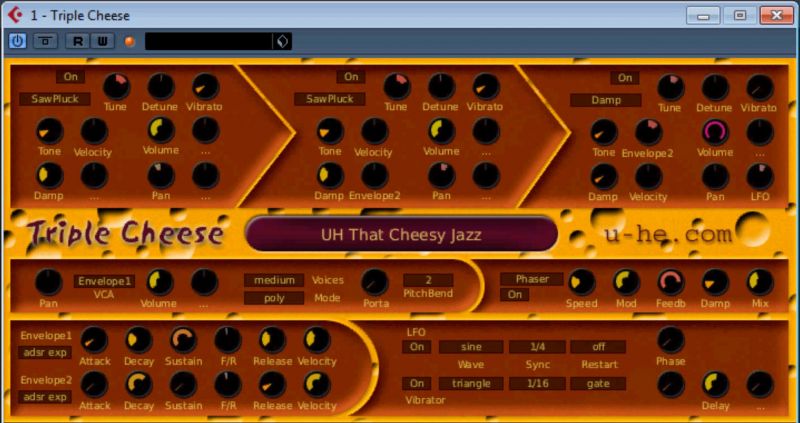The width and height of the screenshot is (800, 423).
Task: Click third module pink Volume knob
Action: point(715,132)
